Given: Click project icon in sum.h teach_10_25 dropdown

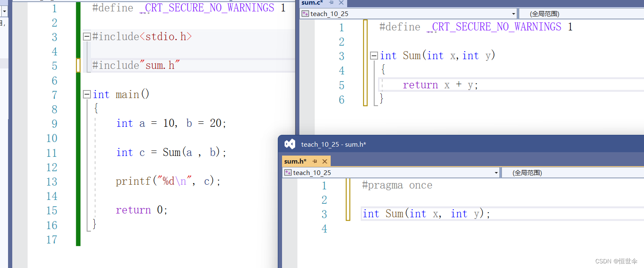Looking at the screenshot, I should tap(288, 172).
